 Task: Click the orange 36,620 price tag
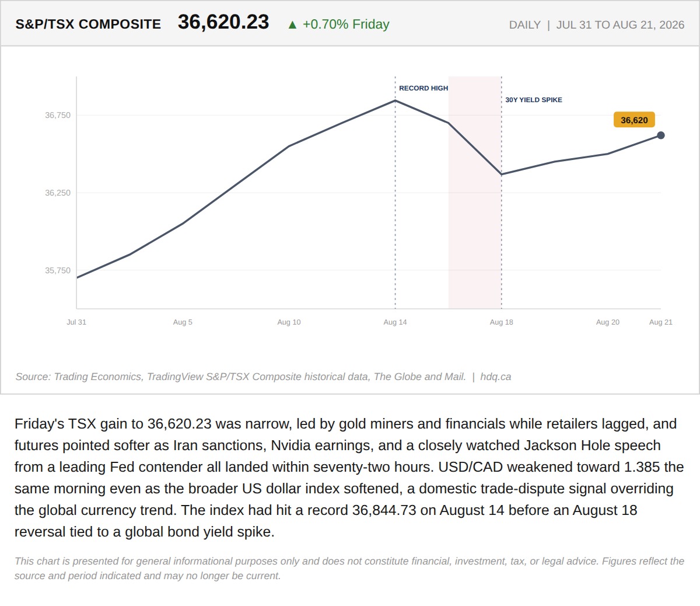(x=634, y=120)
